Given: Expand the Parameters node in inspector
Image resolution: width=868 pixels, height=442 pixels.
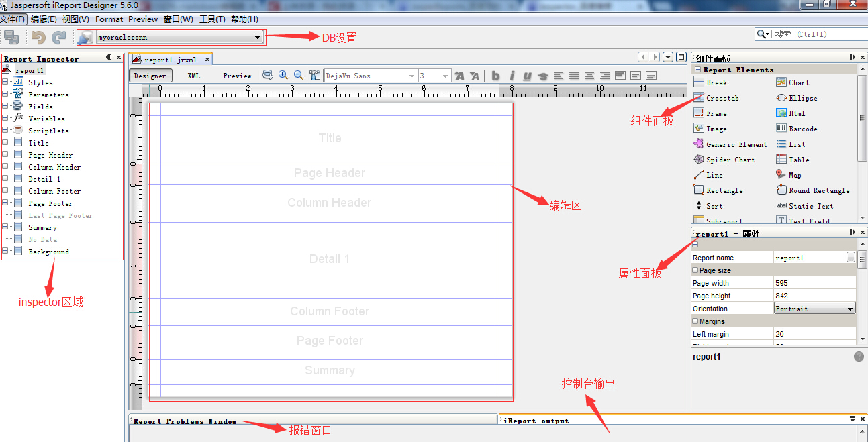Looking at the screenshot, I should click(5, 95).
